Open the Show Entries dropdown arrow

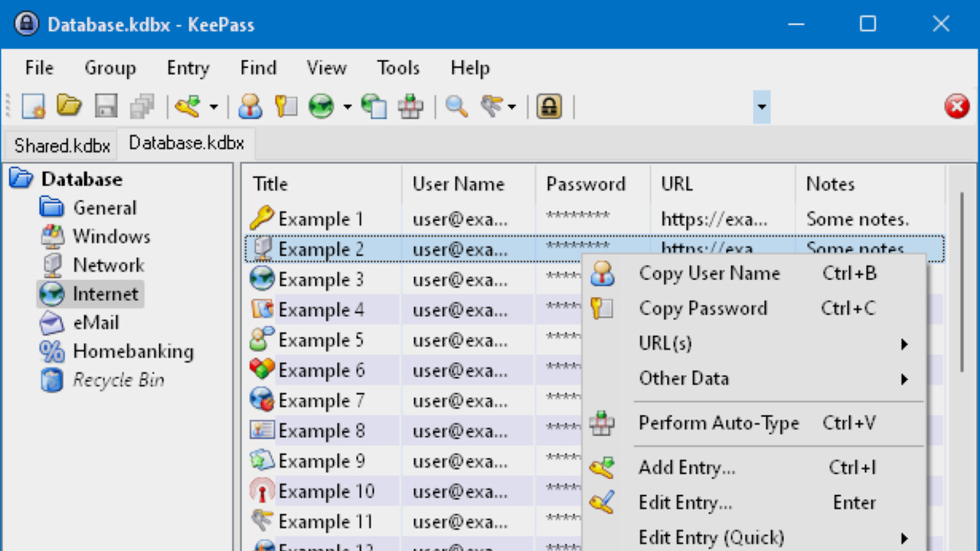pyautogui.click(x=511, y=106)
